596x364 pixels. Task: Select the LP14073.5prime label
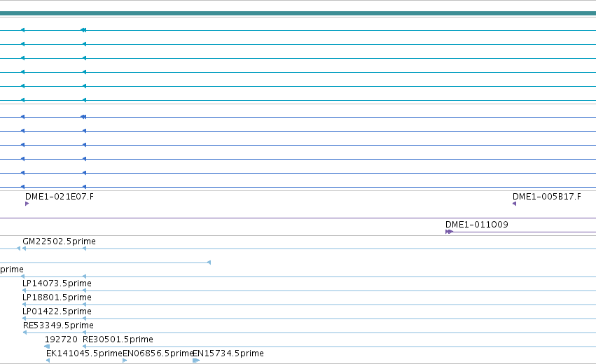click(x=57, y=283)
